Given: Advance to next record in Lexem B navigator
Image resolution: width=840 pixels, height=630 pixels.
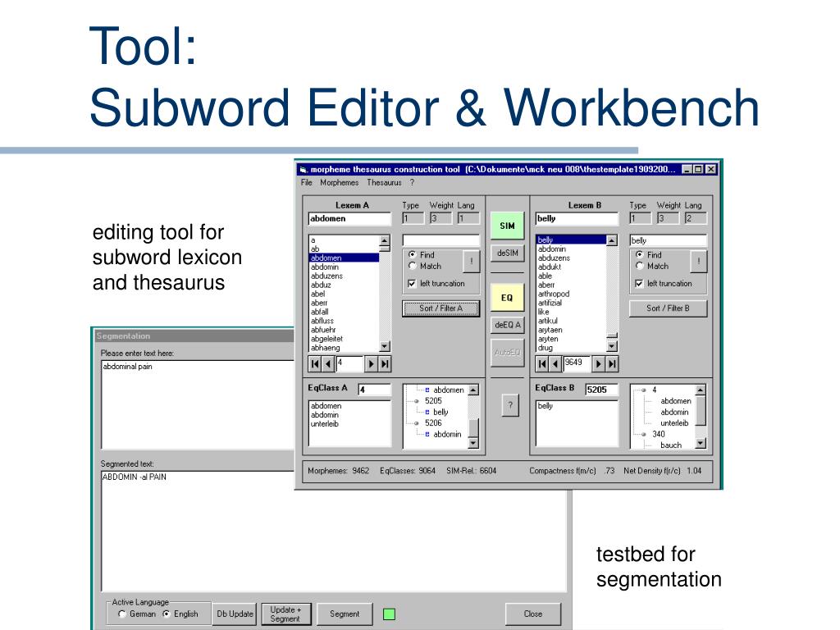Looking at the screenshot, I should click(x=598, y=363).
